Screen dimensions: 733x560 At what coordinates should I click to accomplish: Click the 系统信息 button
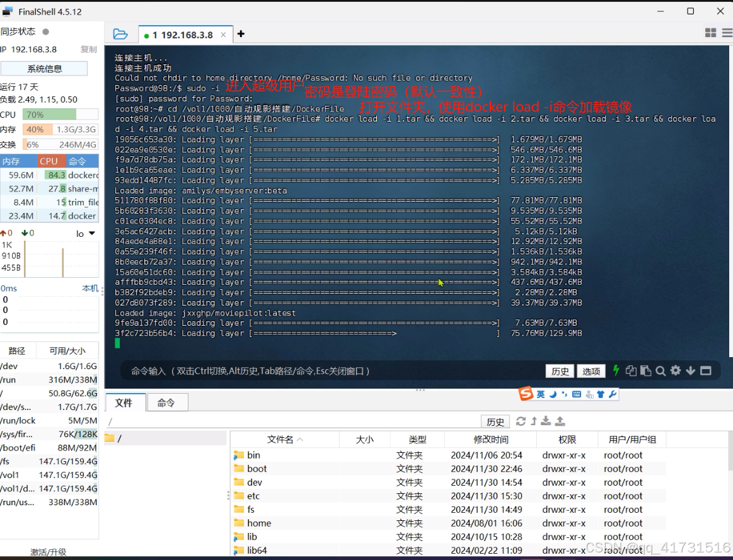44,69
